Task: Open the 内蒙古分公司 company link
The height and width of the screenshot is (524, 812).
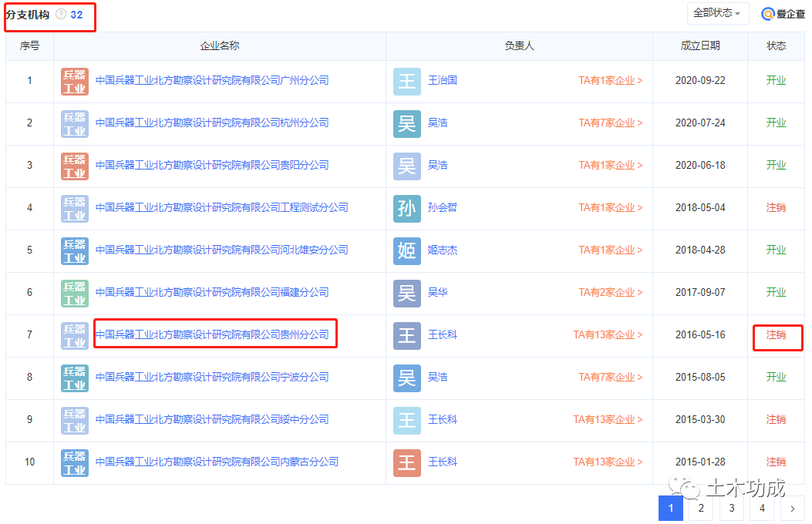Action: pos(217,462)
